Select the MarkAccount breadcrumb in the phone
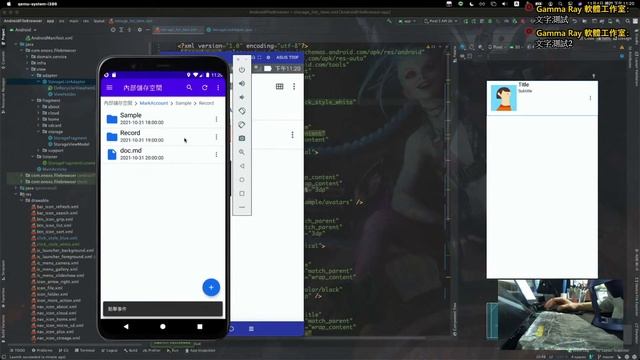Screen dimensions: 640x360 coord(154,103)
